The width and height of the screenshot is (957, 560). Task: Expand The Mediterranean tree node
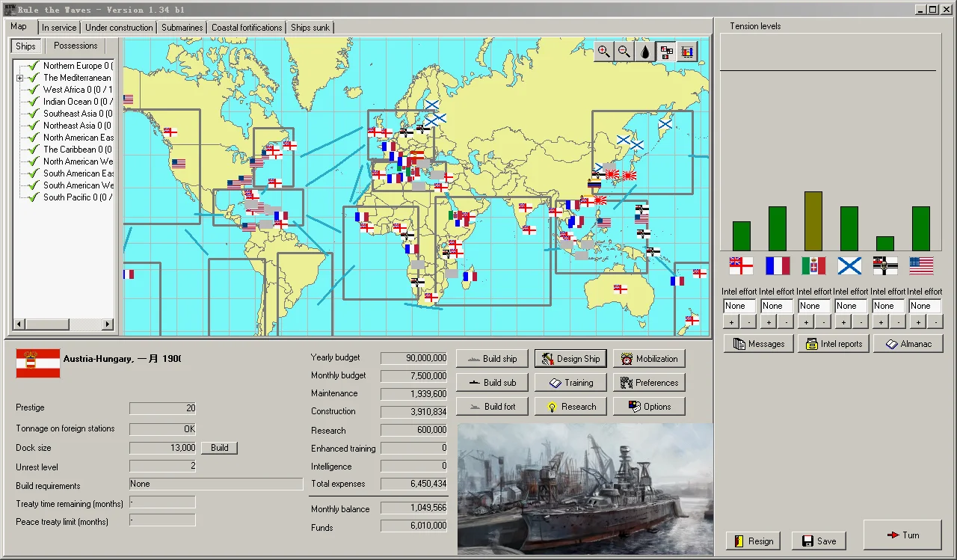pos(20,78)
